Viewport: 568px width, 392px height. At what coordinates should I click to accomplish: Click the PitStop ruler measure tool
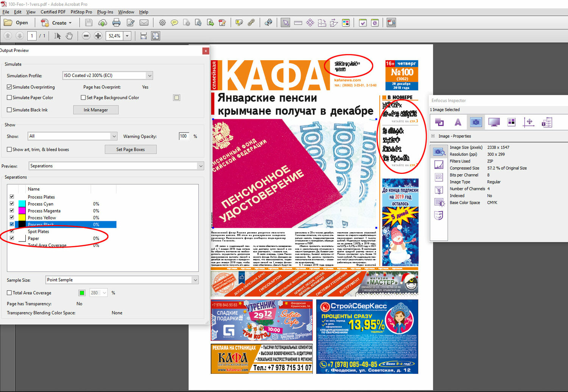[x=298, y=23]
